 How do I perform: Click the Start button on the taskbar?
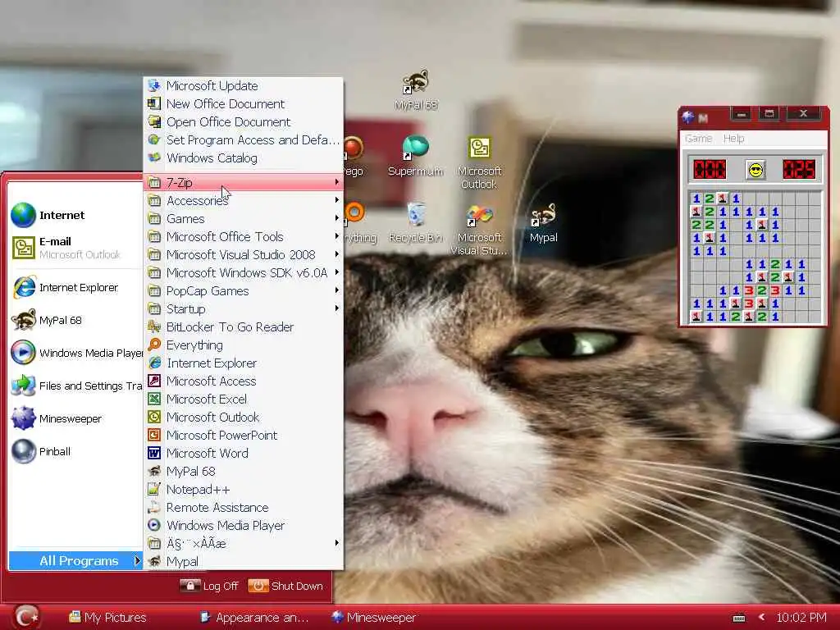[26, 617]
